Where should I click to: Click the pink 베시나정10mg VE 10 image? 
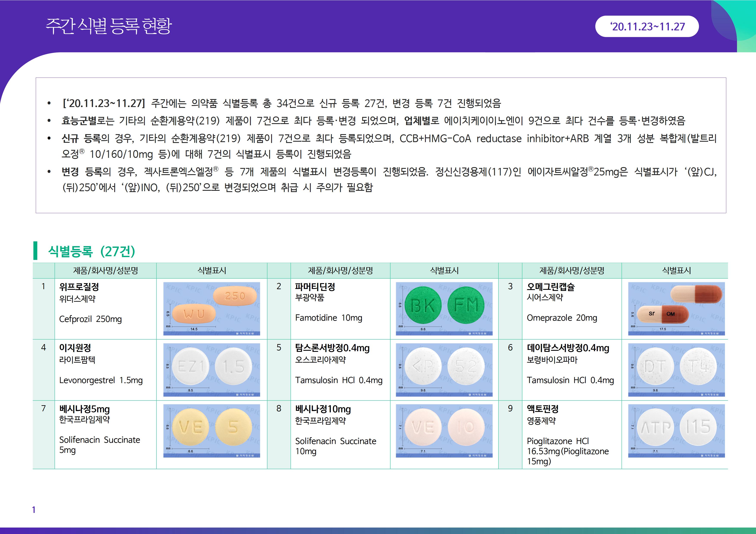pos(444,430)
